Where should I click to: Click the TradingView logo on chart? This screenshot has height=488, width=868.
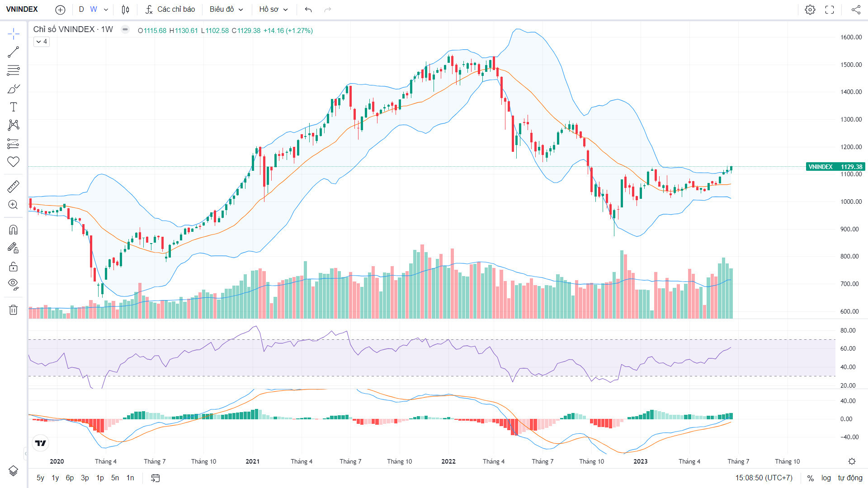[x=41, y=443]
